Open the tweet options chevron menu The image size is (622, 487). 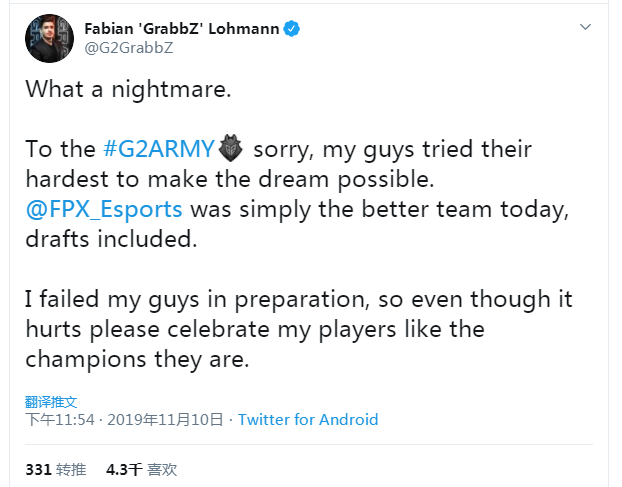(x=586, y=27)
